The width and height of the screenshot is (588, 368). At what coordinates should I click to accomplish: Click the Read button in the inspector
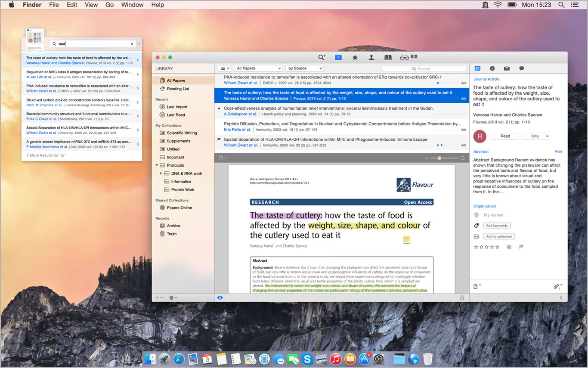point(505,136)
